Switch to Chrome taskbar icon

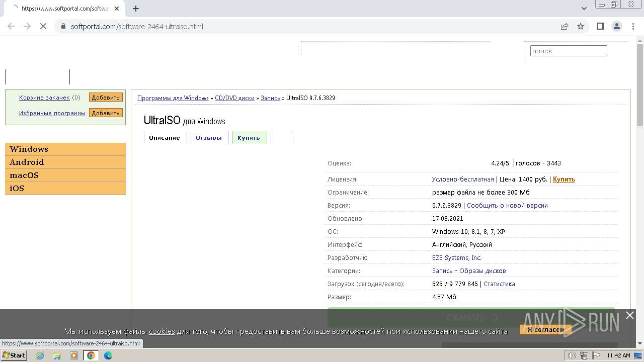[91, 355]
